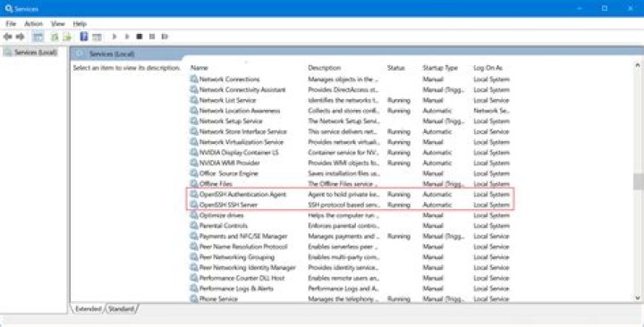Click gear icon of Parental Controls
Screen dimensions: 644x327
pyautogui.click(x=194, y=225)
